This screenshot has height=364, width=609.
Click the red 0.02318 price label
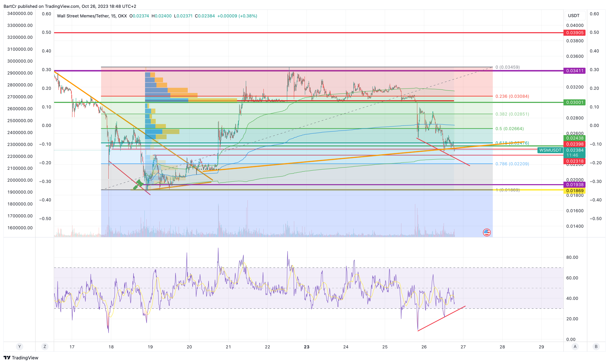(574, 161)
